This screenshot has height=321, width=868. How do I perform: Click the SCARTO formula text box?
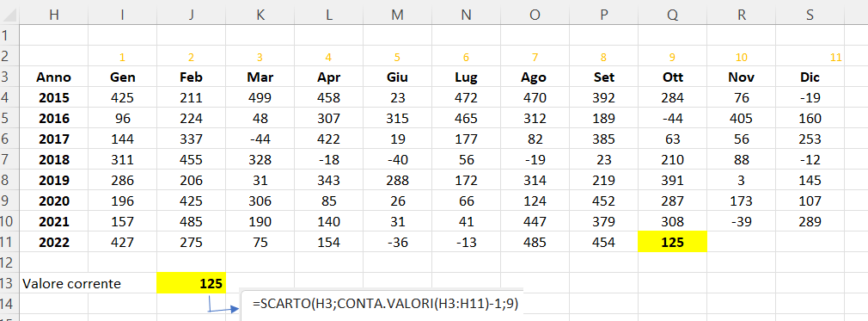pyautogui.click(x=382, y=305)
